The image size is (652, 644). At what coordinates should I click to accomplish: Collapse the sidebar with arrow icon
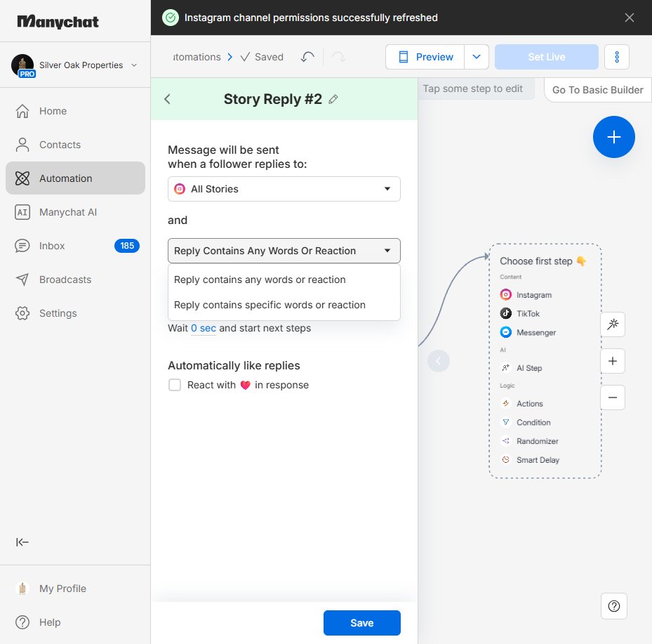(22, 541)
